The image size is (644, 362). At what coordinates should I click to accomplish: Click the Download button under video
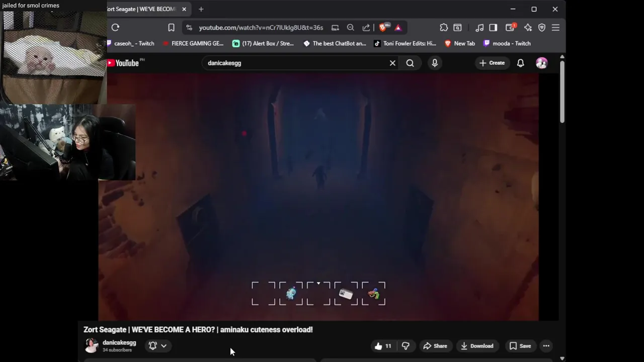click(x=477, y=346)
